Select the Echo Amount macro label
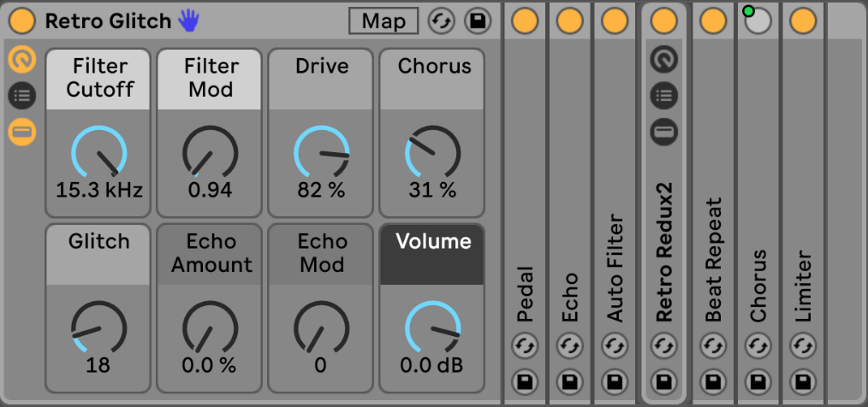This screenshot has width=868, height=407. click(210, 255)
